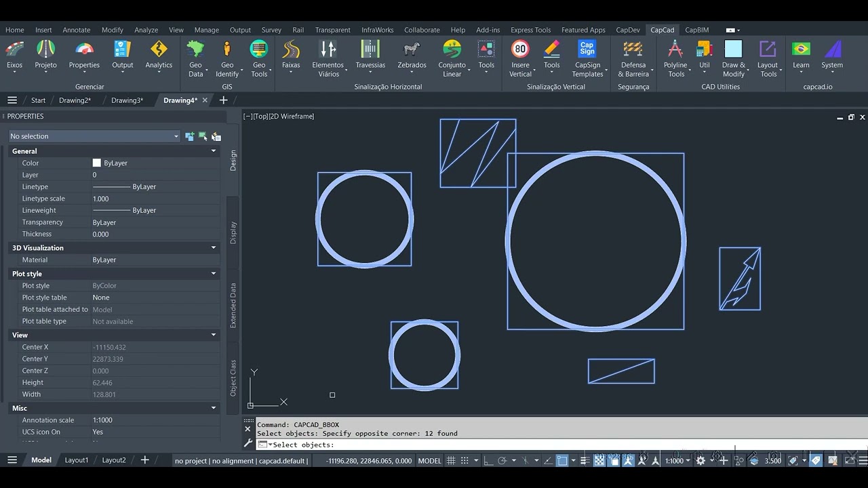Screen dimensions: 868x488
Task: Click the Quick Select icon in Properties
Action: [x=216, y=136]
